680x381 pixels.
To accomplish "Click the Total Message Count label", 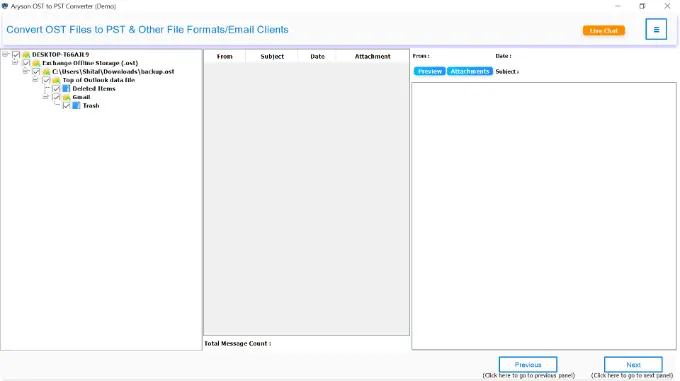I will point(238,343).
